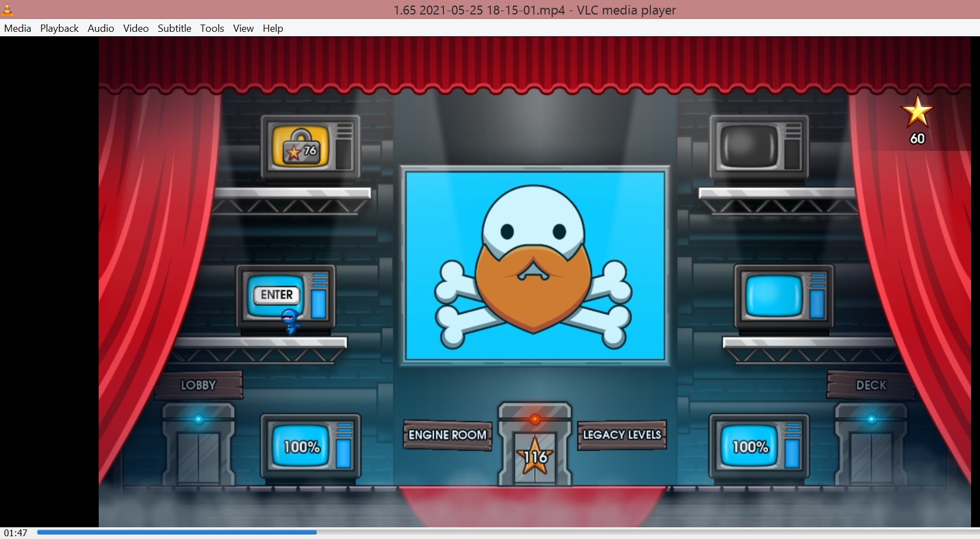The width and height of the screenshot is (980, 539).
Task: Click the ENGINE ROOM sign
Action: pos(447,435)
